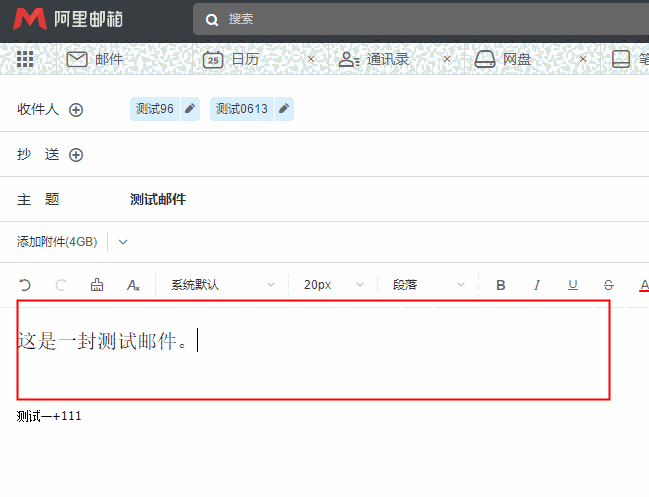Open the 段落 paragraph style dropdown
Screen dimensions: 649x497
point(428,285)
